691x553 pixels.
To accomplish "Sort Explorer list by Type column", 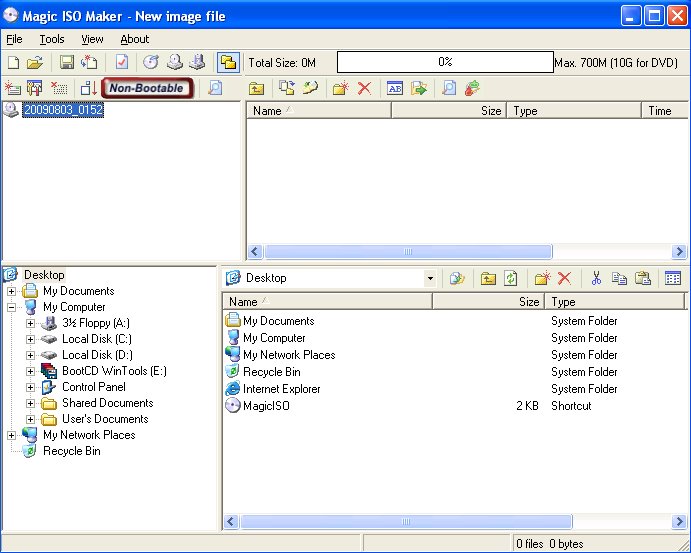I will coord(615,302).
